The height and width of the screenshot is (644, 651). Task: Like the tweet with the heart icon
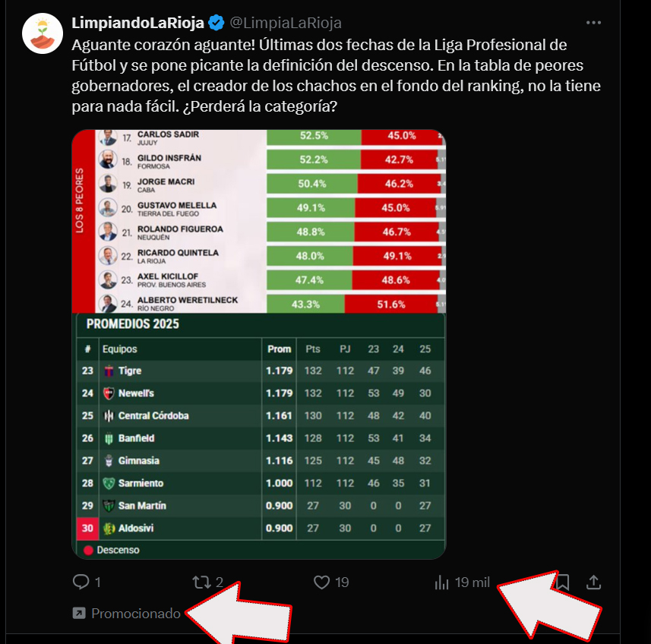point(322,582)
